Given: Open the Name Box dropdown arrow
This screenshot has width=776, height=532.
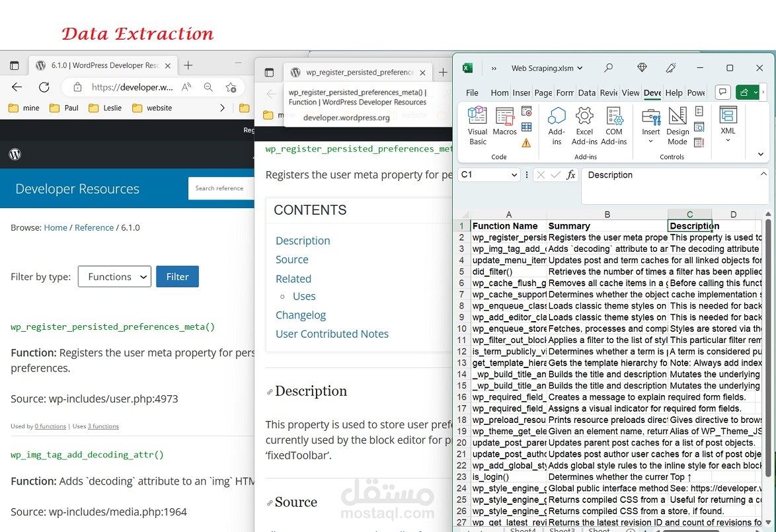Looking at the screenshot, I should pyautogui.click(x=514, y=174).
